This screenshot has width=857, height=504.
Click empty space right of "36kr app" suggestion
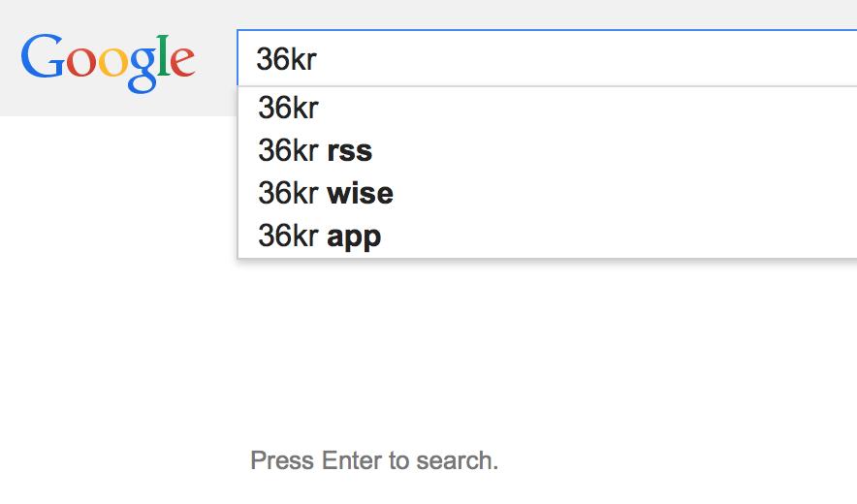point(620,236)
